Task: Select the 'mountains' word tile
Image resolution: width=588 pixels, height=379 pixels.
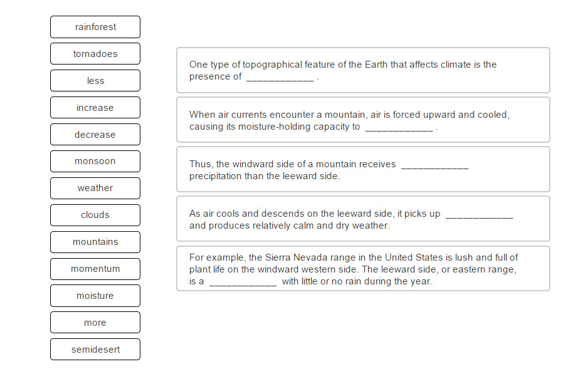Action: [95, 242]
